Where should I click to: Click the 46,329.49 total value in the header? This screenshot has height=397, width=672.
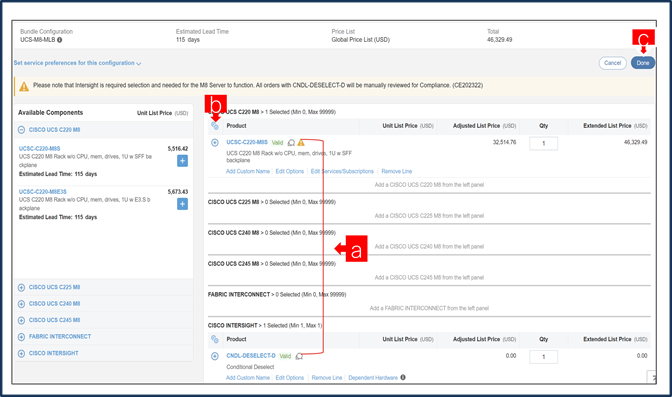click(499, 39)
